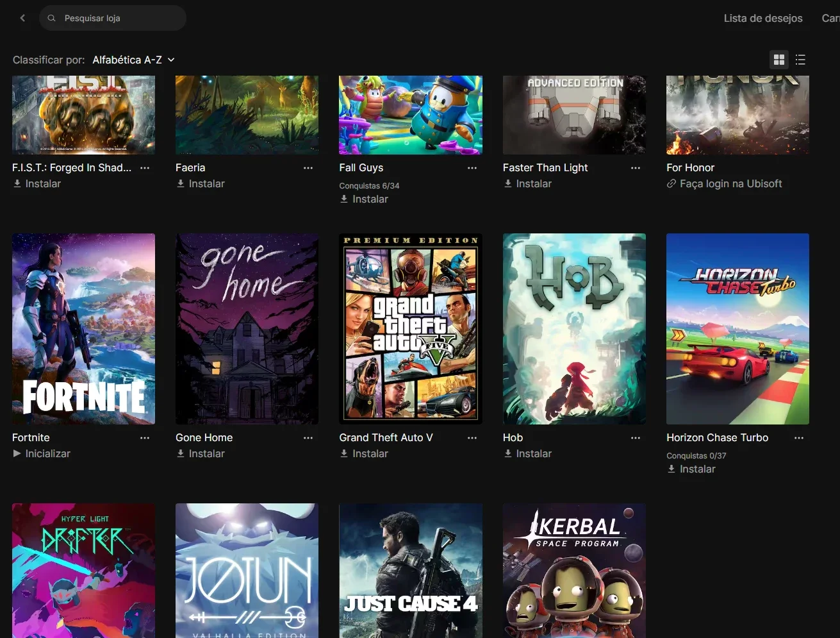The height and width of the screenshot is (638, 840).
Task: Open three-dot menu for Horizon Chase Turbo
Action: coord(799,438)
